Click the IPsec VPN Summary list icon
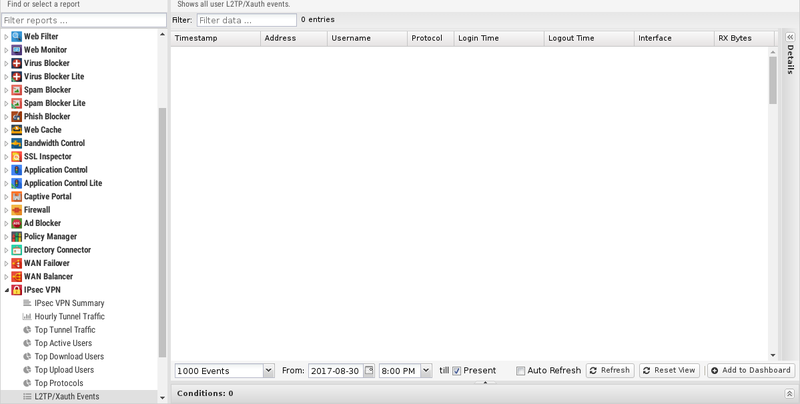 coord(27,303)
